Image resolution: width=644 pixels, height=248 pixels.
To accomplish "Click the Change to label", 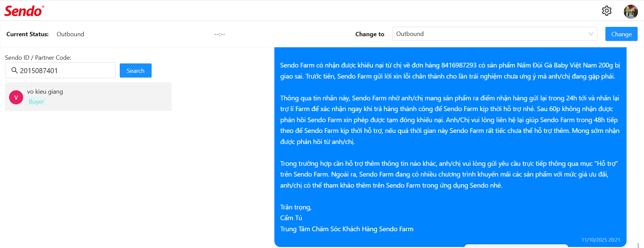I will tap(370, 34).
